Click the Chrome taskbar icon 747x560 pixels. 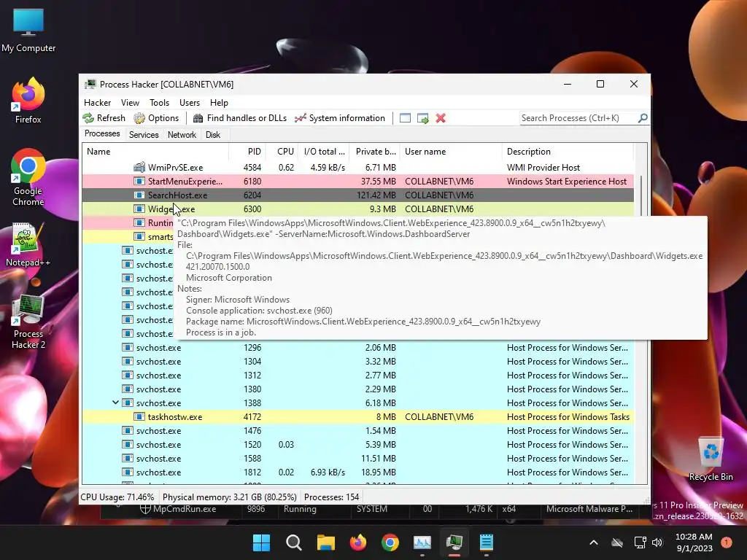[x=390, y=542]
